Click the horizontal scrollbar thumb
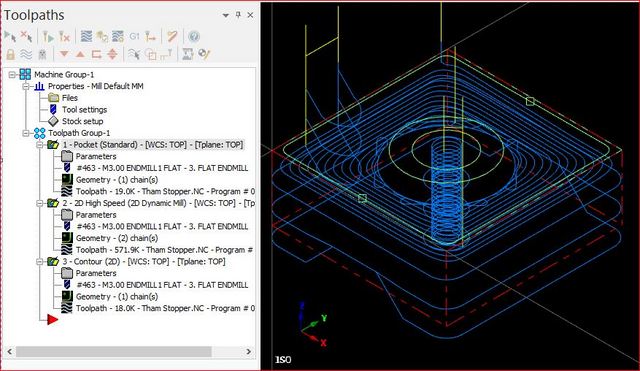The height and width of the screenshot is (371, 640). pyautogui.click(x=114, y=352)
